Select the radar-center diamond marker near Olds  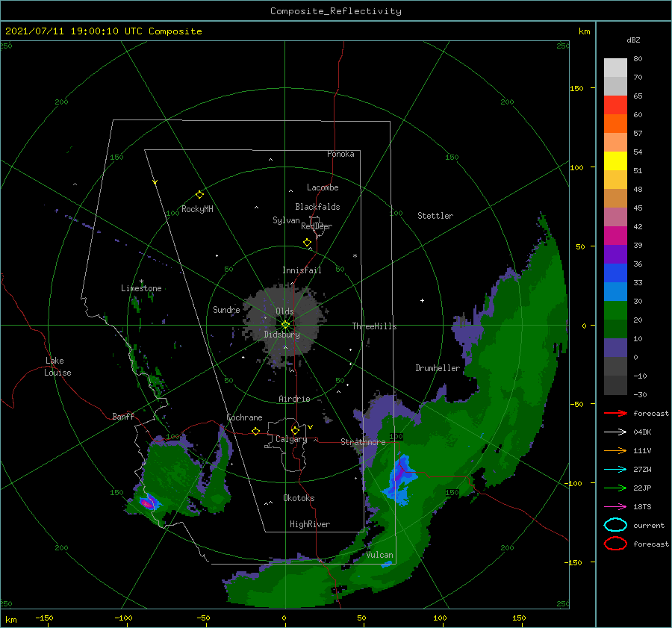(x=285, y=325)
